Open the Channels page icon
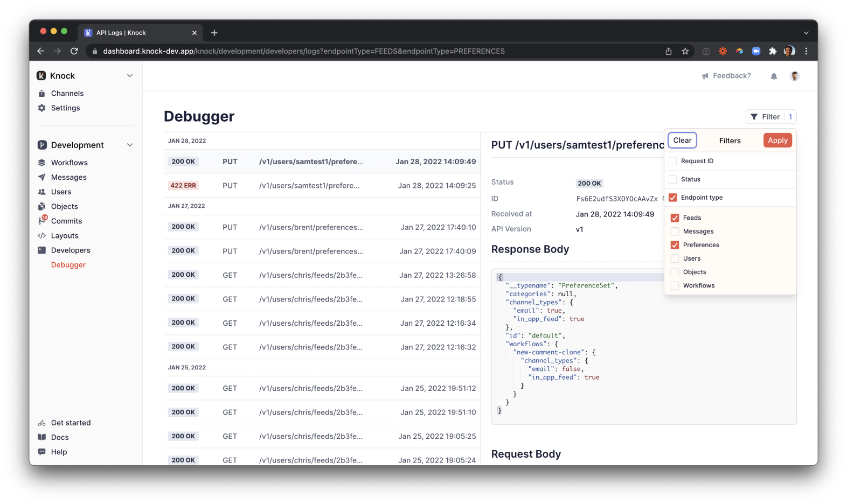Image resolution: width=847 pixels, height=504 pixels. coord(41,94)
